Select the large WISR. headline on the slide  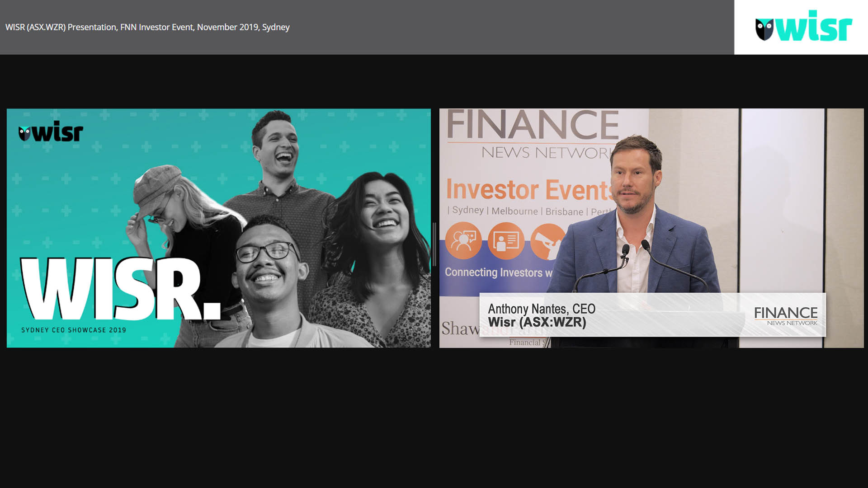(x=120, y=289)
